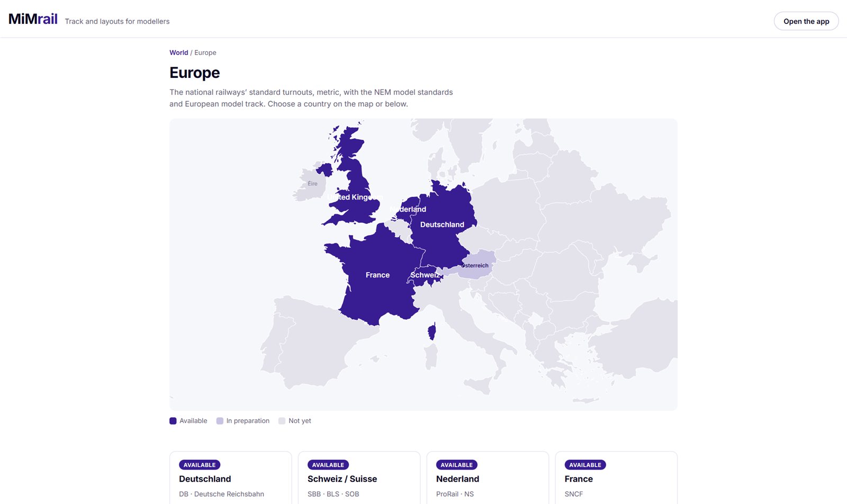Click the Available legend swatch
Image resolution: width=847 pixels, height=504 pixels.
(173, 421)
